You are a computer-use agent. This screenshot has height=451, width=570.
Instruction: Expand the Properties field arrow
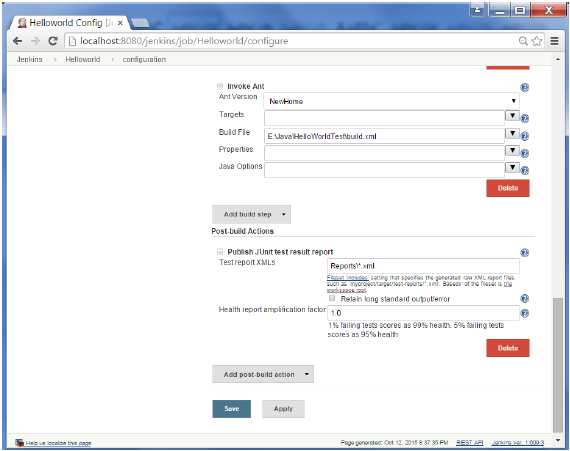point(512,150)
